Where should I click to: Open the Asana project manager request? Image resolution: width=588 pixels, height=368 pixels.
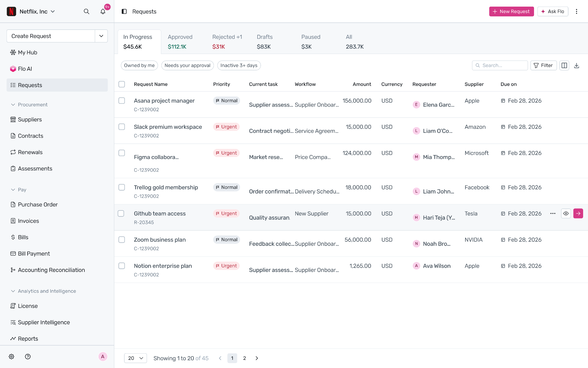click(164, 101)
